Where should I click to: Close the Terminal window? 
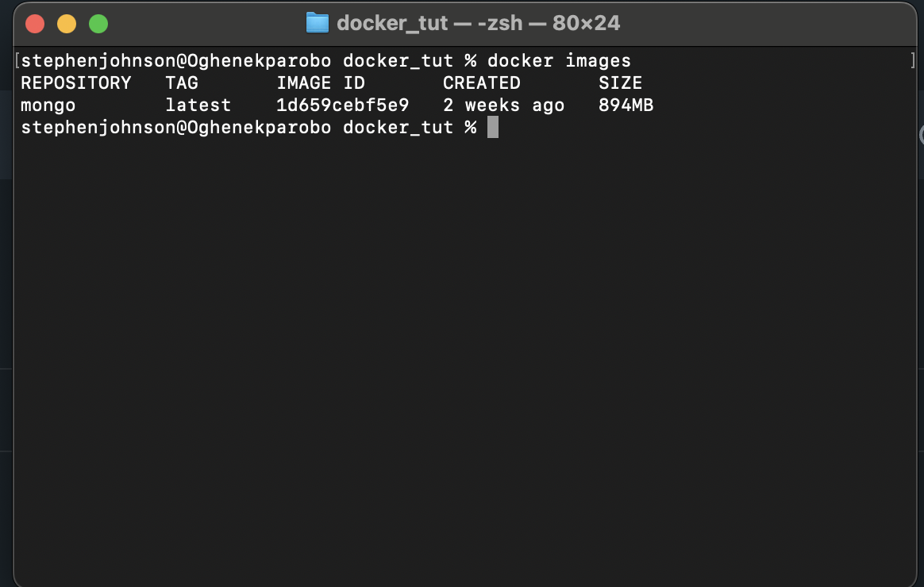point(35,23)
